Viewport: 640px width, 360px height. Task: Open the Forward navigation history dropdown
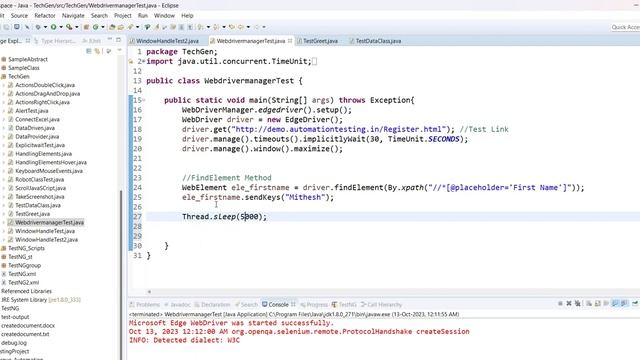click(x=264, y=27)
